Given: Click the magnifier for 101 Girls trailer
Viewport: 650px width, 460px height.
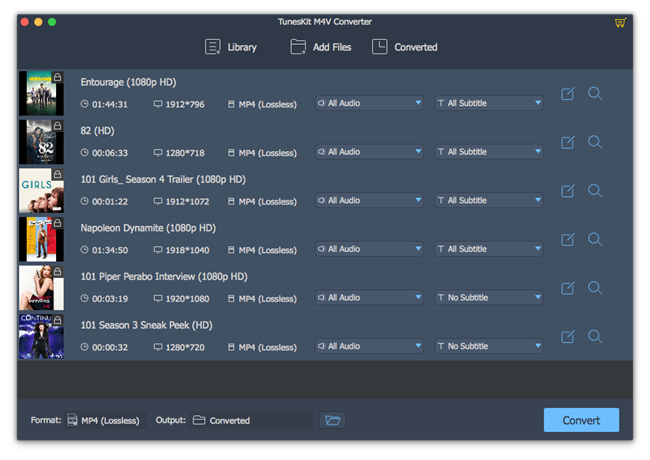Looking at the screenshot, I should click(x=595, y=191).
